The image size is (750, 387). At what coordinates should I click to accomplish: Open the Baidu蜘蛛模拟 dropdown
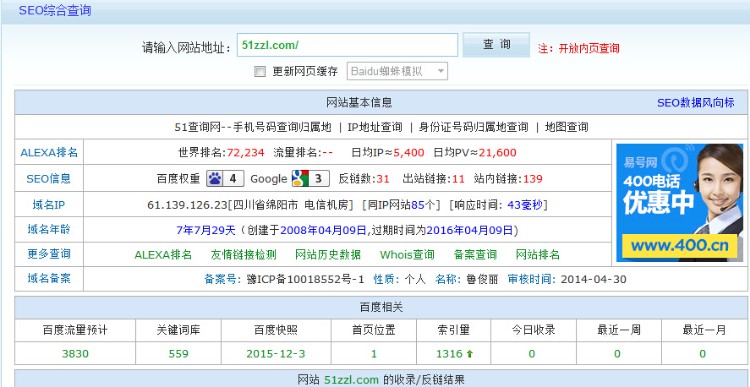coord(397,72)
